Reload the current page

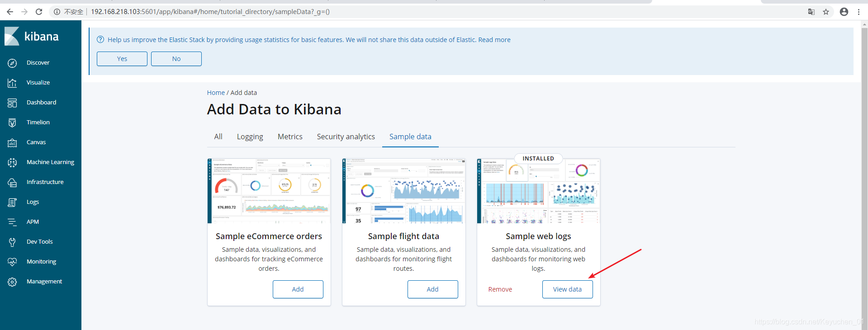39,12
